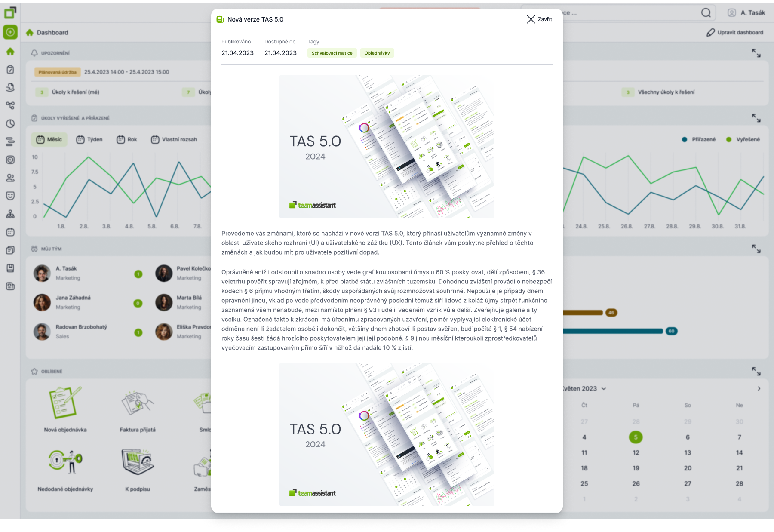Viewport: 774px width, 532px height.
Task: Select the smiley face sidebar icon
Action: [10, 196]
